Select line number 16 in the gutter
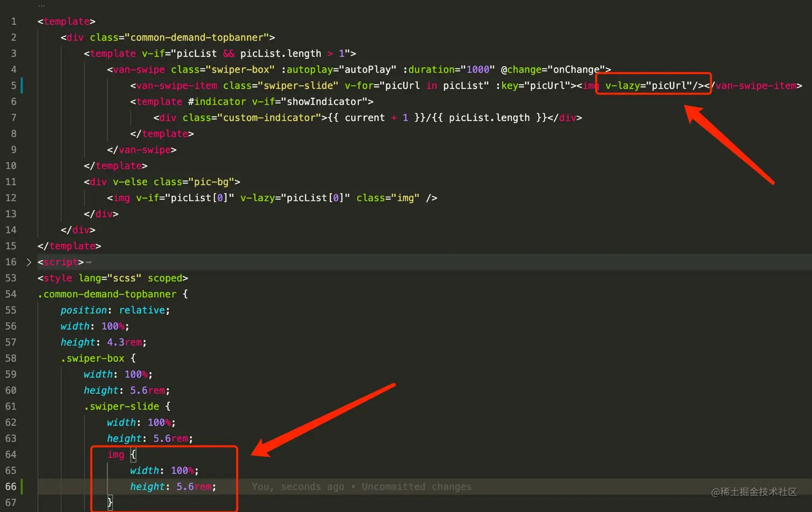This screenshot has width=812, height=512. tap(11, 262)
